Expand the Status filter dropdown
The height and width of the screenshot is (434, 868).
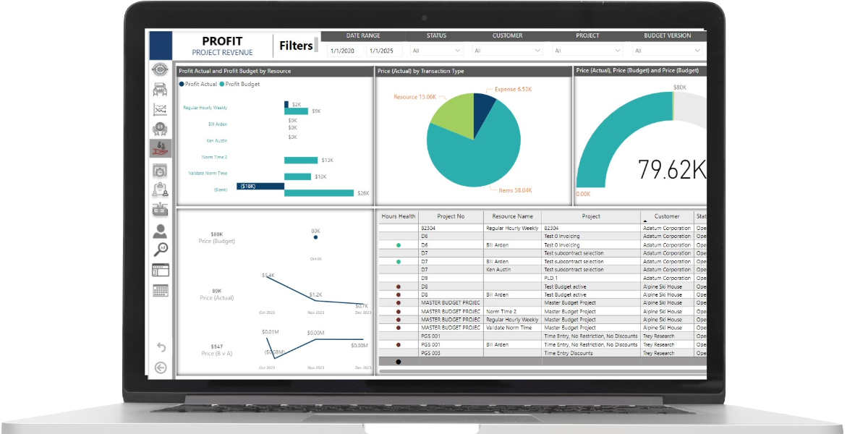[x=436, y=51]
